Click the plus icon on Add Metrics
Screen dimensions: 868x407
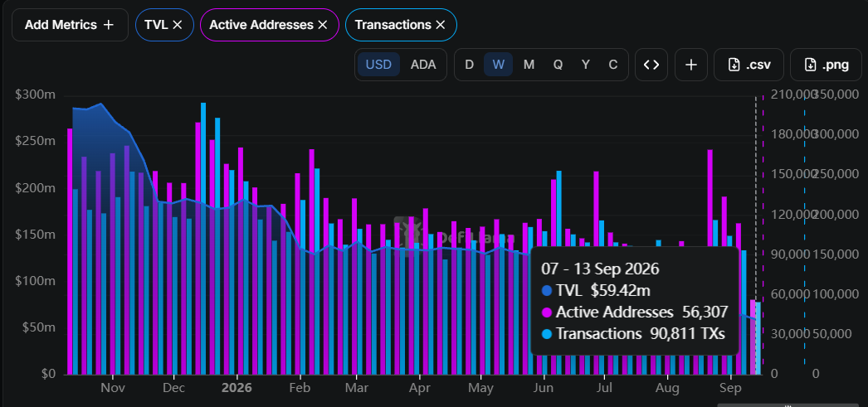[x=109, y=25]
